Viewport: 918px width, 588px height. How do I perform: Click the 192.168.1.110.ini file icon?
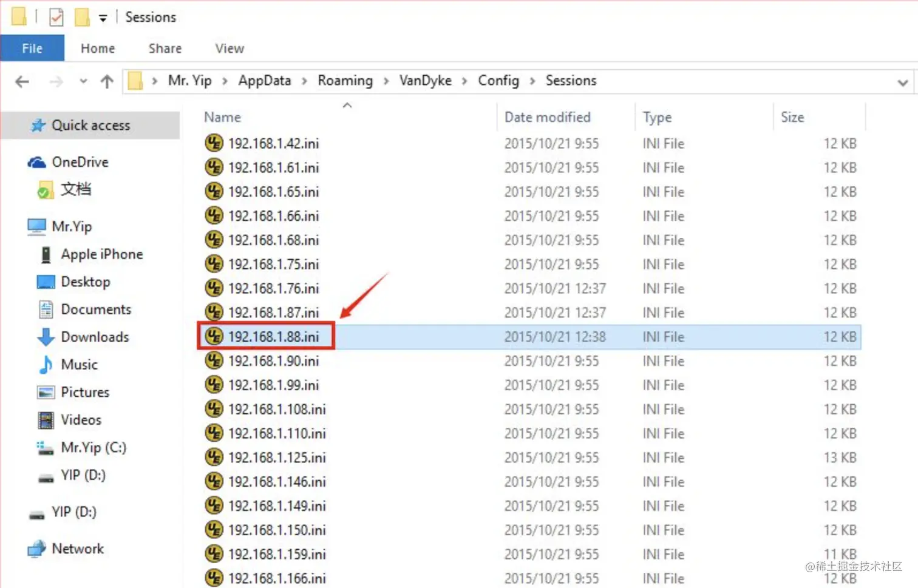click(x=214, y=433)
